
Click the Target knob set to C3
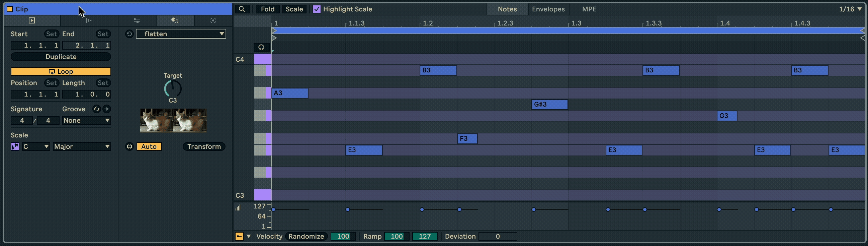click(x=173, y=88)
